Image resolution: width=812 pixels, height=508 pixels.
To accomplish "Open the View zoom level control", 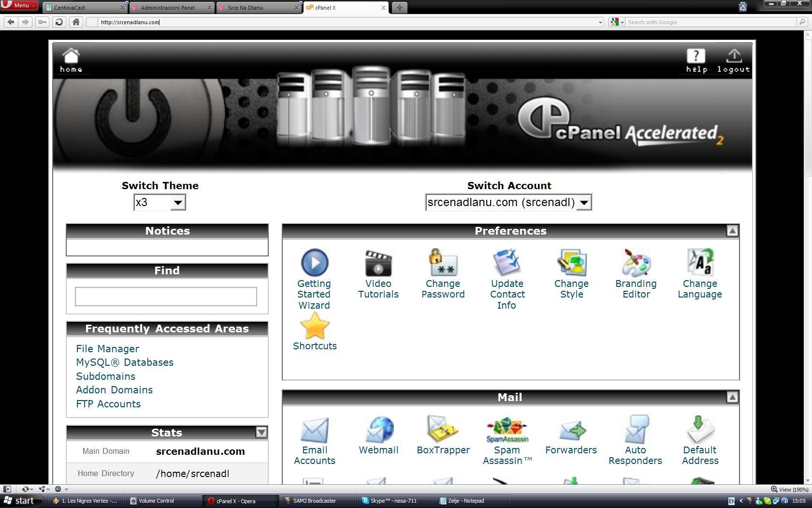I will tap(789, 489).
